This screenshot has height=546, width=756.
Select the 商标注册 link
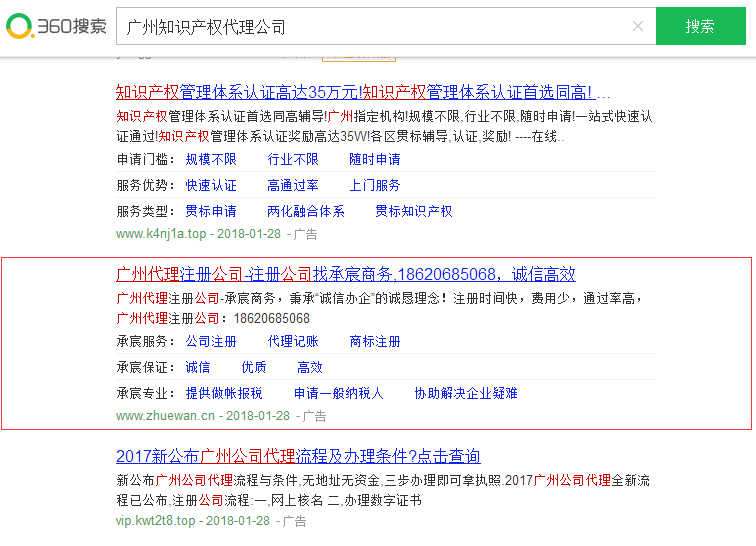click(x=375, y=341)
